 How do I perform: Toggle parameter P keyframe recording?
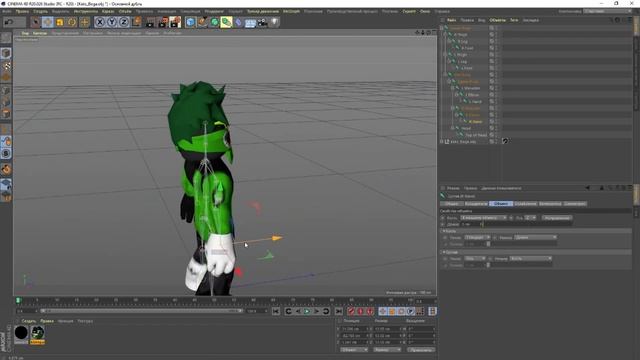(x=411, y=311)
